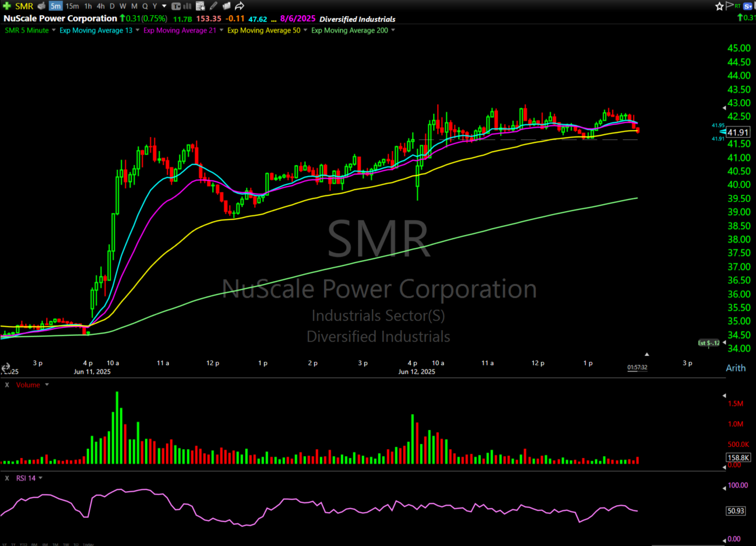Select the Daily (D) timeframe
Image resolution: width=756 pixels, height=546 pixels.
112,6
